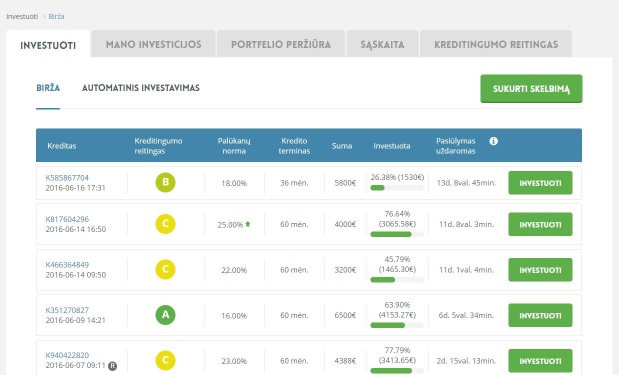The width and height of the screenshot is (619, 375).
Task: Open the Investuoti tab
Action: (48, 45)
